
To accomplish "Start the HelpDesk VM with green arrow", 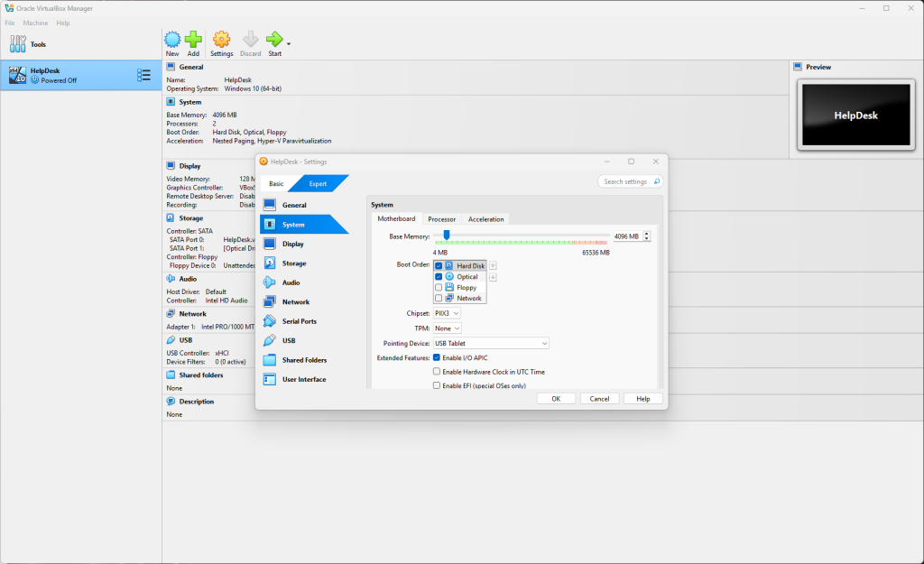I will (x=274, y=40).
